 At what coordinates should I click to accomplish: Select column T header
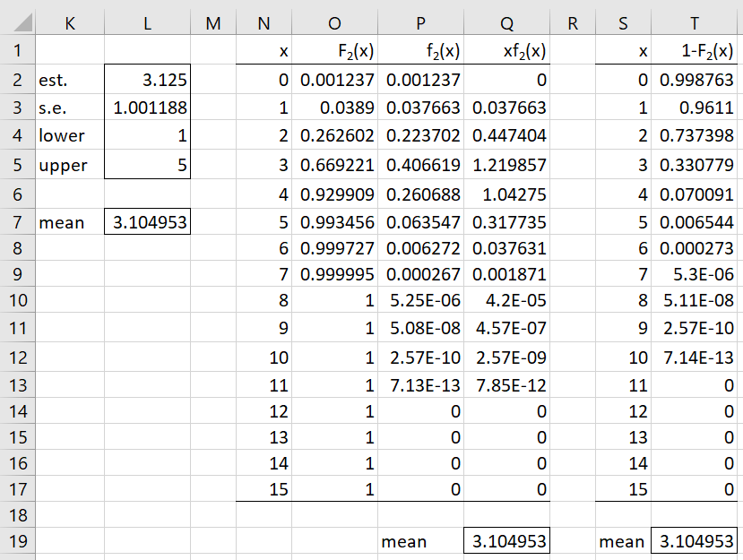coord(695,22)
